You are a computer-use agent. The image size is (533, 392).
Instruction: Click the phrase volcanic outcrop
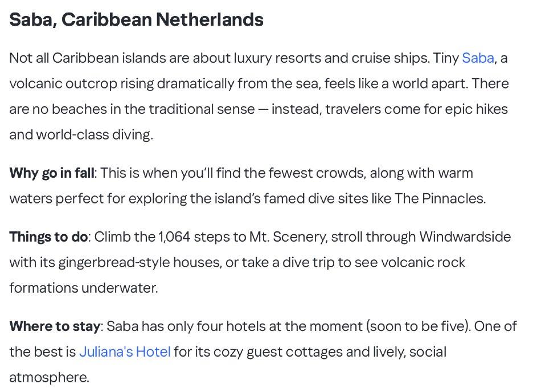63,84
